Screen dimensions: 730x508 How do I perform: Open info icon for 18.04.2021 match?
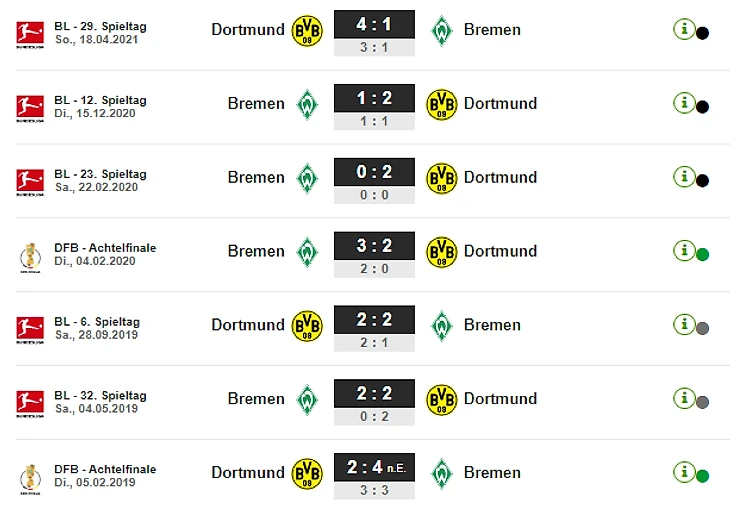click(x=684, y=29)
